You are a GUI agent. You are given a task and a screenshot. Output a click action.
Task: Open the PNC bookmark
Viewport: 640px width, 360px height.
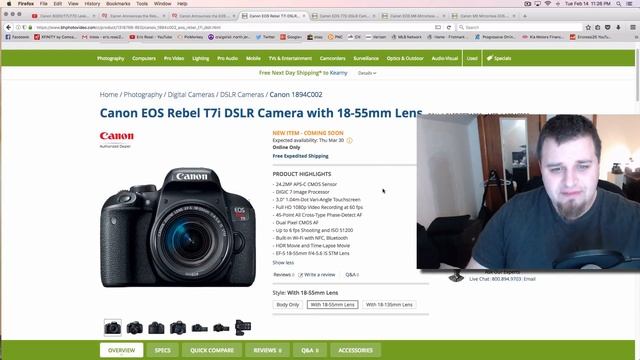(335, 37)
